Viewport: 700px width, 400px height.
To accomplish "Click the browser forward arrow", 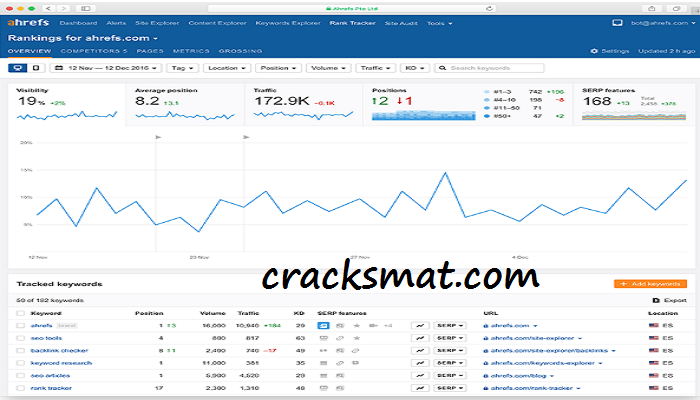I will click(63, 8).
